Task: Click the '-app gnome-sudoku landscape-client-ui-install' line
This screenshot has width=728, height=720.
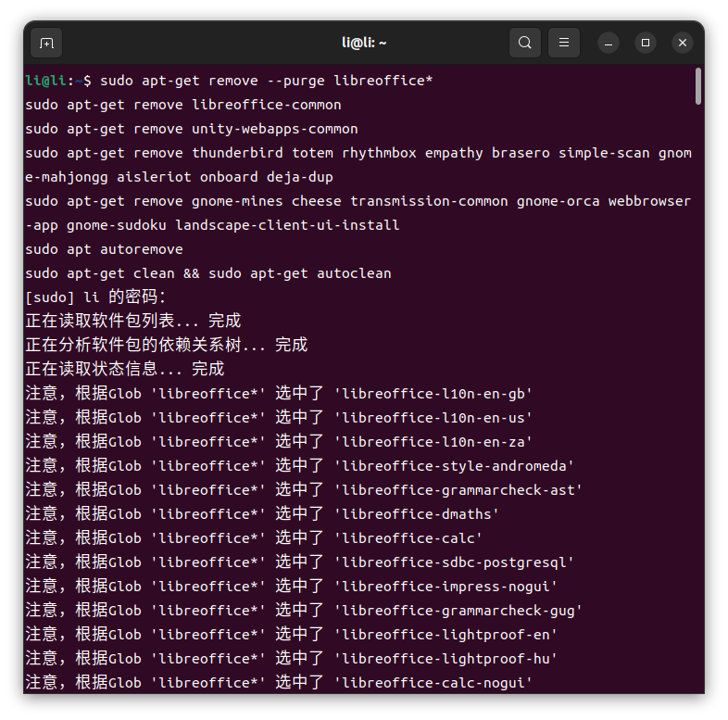Action: [213, 225]
